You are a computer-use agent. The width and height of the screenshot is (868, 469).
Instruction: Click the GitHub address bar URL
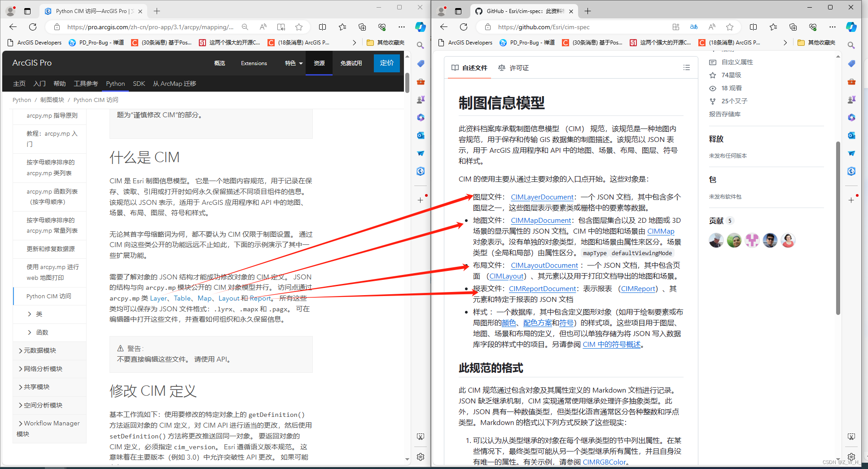[544, 27]
